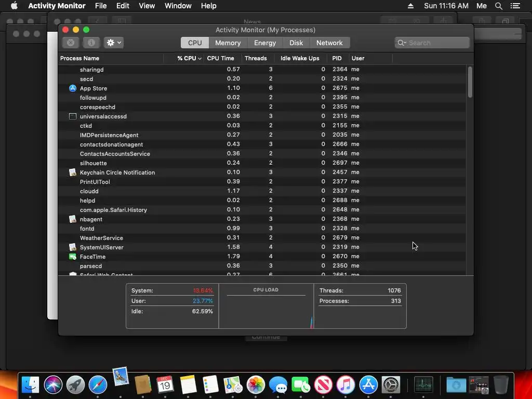Open News from the Dock
532x399 pixels.
323,385
